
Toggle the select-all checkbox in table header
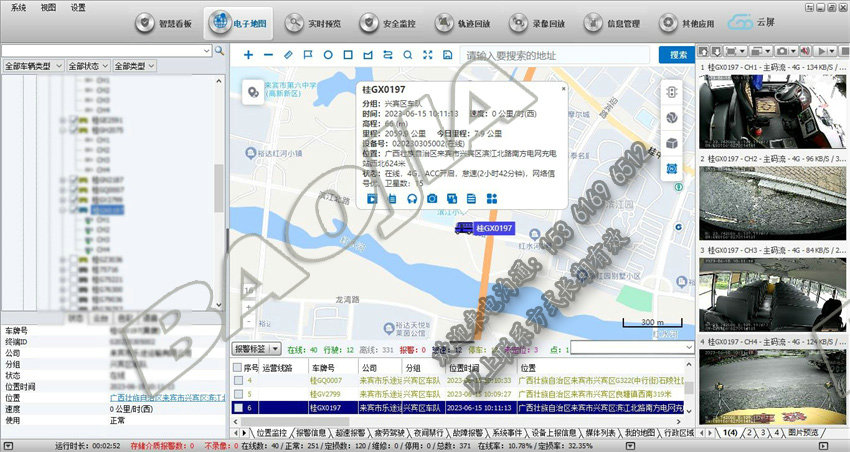237,367
